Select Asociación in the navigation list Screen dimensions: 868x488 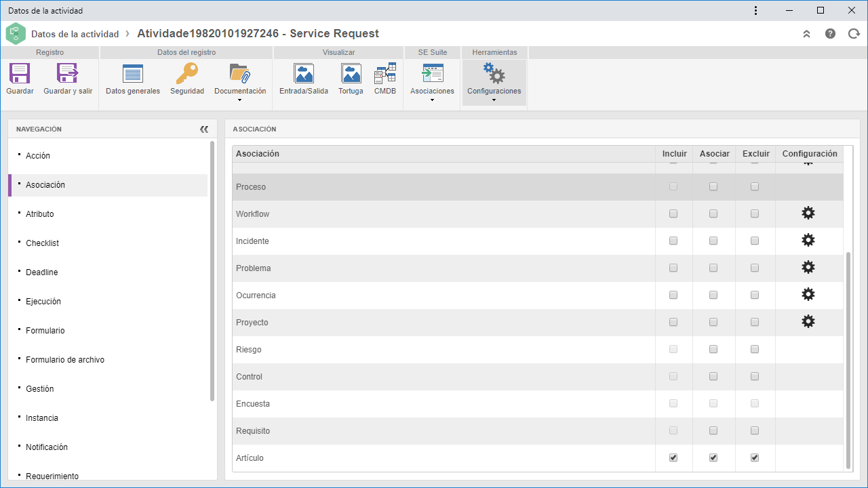coord(108,185)
